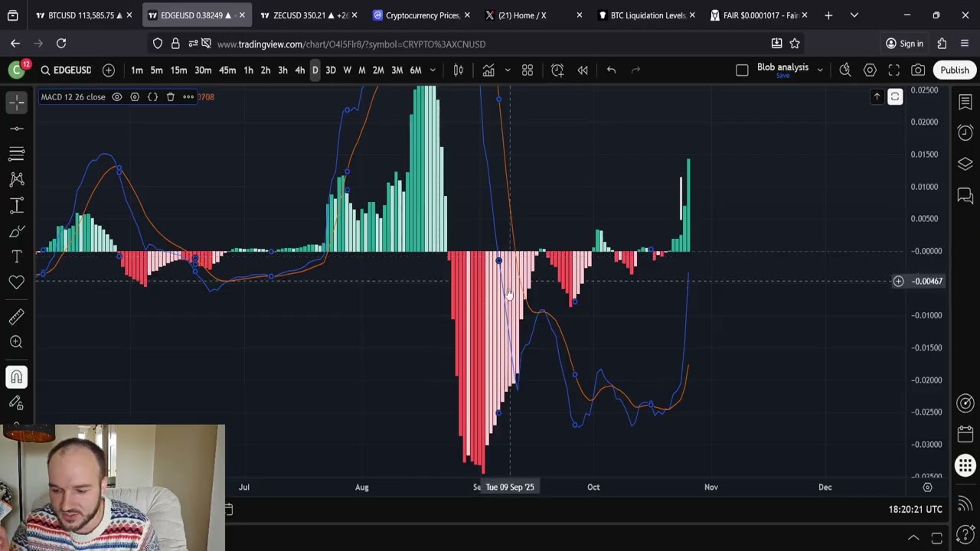Viewport: 980px width, 551px height.
Task: Select the trend line drawing tool
Action: pos(17,128)
